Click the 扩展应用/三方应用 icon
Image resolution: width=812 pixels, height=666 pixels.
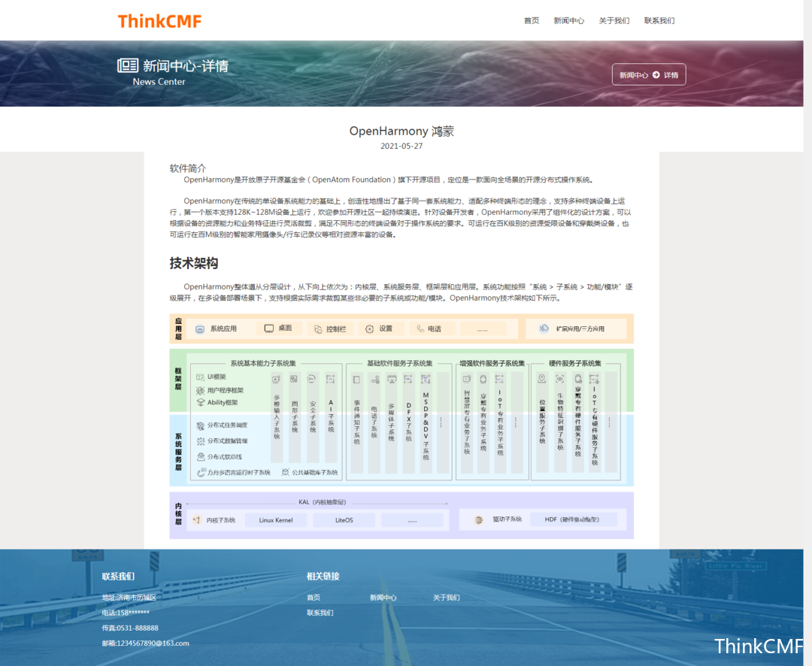544,328
